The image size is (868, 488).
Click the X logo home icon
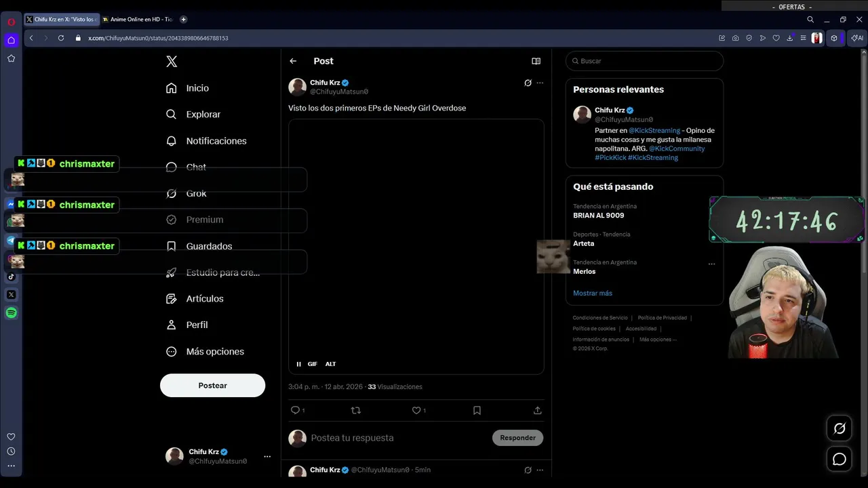coord(172,62)
